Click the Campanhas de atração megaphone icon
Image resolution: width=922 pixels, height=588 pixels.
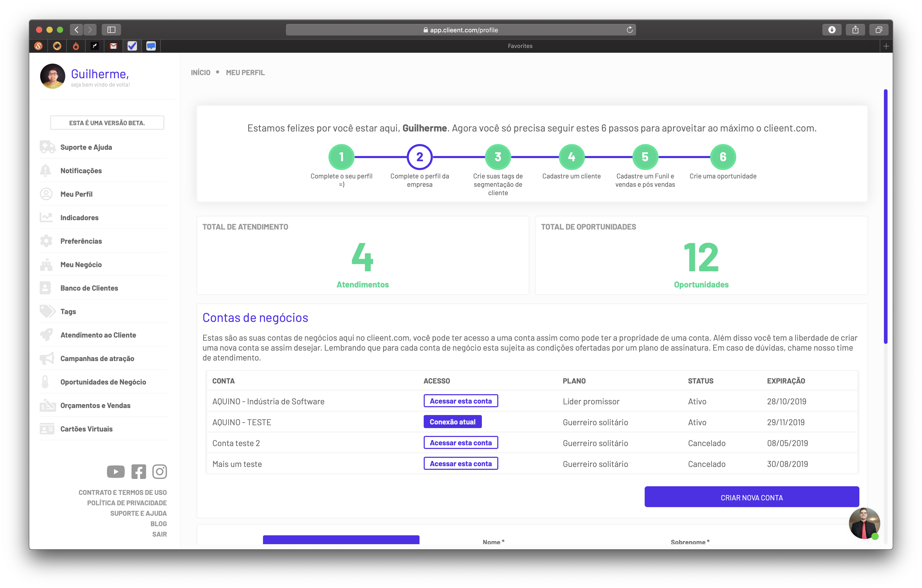(x=47, y=358)
